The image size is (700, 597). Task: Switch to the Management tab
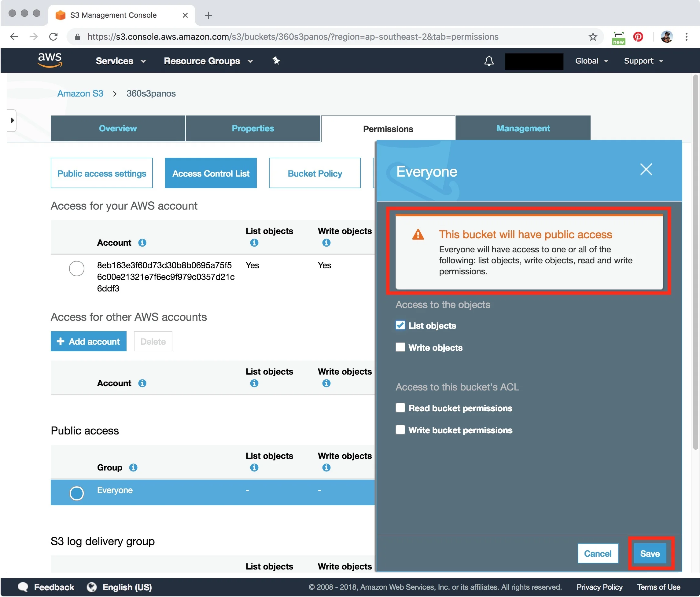pos(523,128)
